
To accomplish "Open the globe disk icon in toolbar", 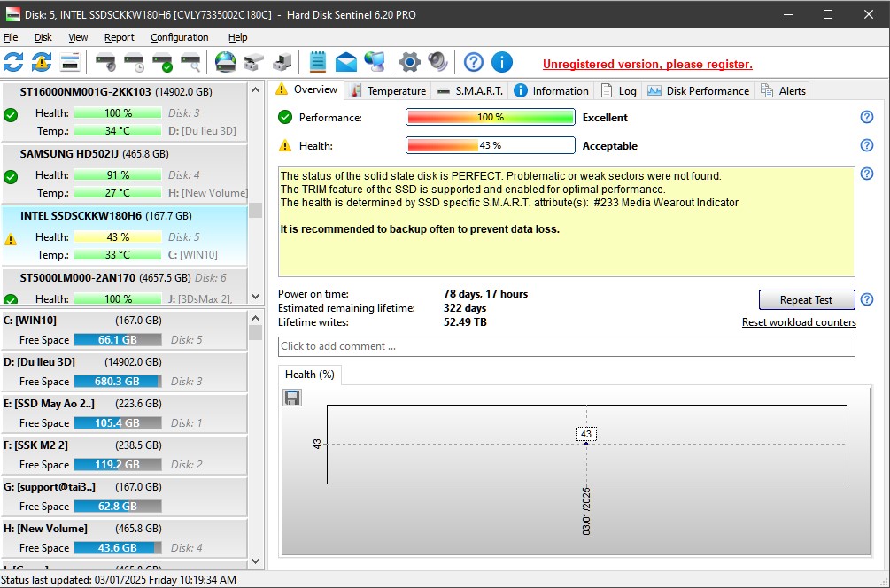I will click(x=226, y=62).
